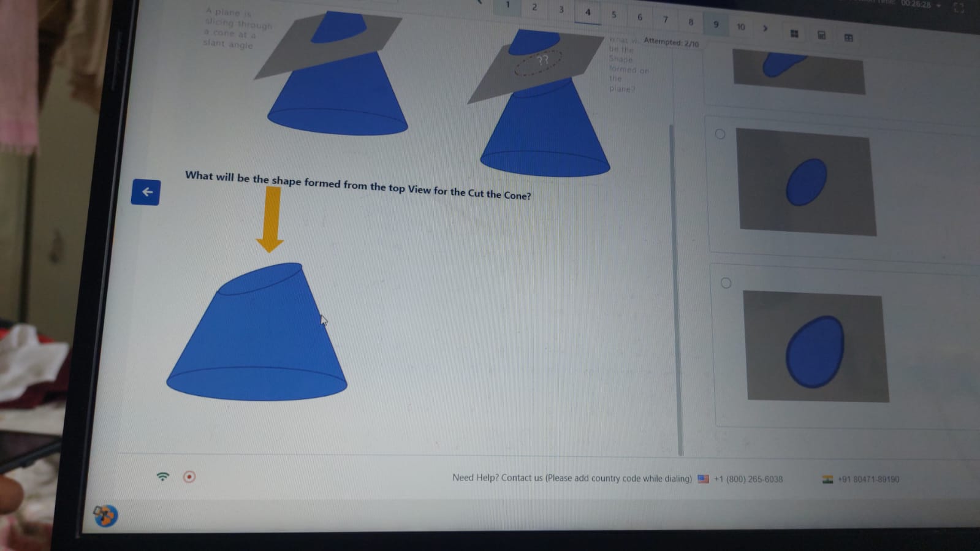The width and height of the screenshot is (980, 551).
Task: Go to question 5 tab
Action: [x=613, y=15]
